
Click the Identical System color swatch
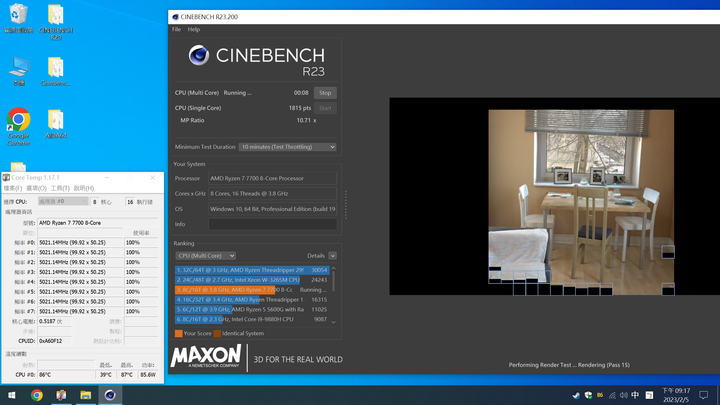[217, 333]
